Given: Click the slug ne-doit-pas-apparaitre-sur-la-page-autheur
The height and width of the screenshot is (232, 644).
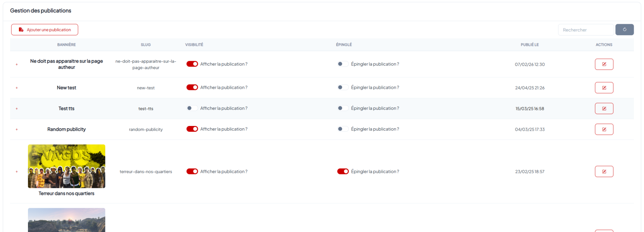Looking at the screenshot, I should (146, 65).
